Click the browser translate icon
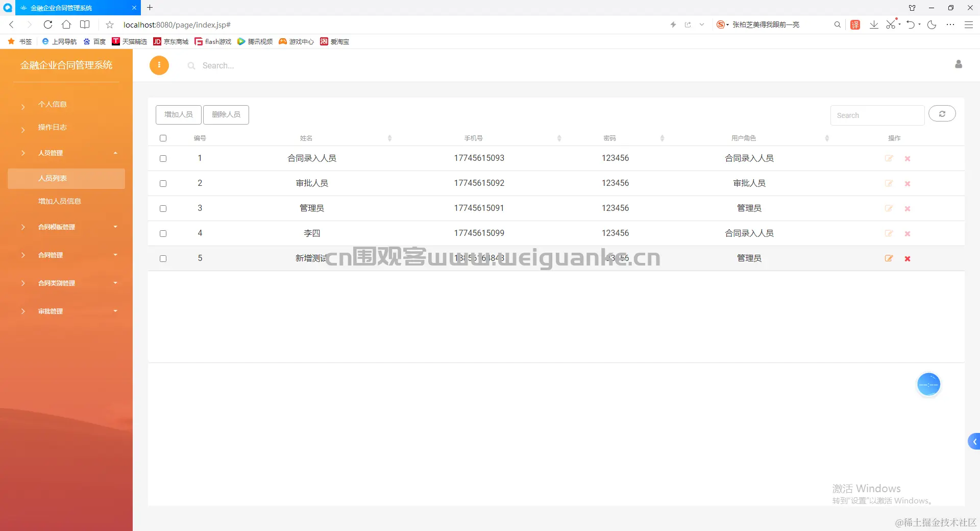This screenshot has width=980, height=531. (x=855, y=25)
